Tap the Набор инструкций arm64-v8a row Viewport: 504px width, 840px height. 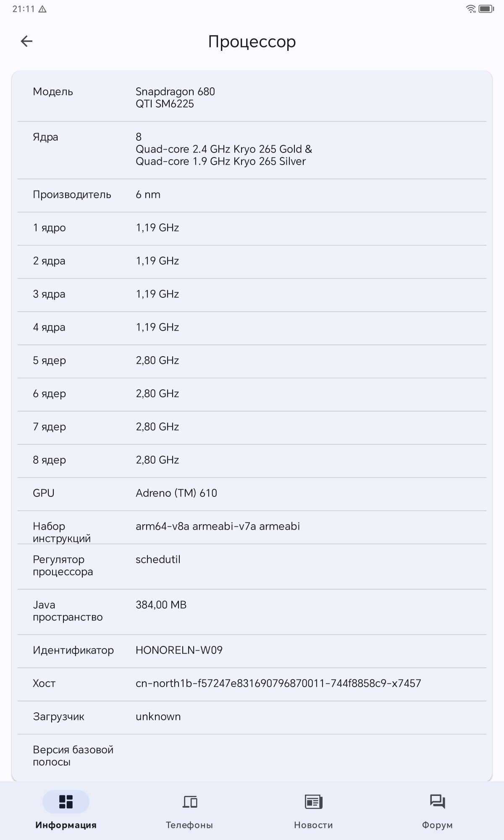[252, 528]
